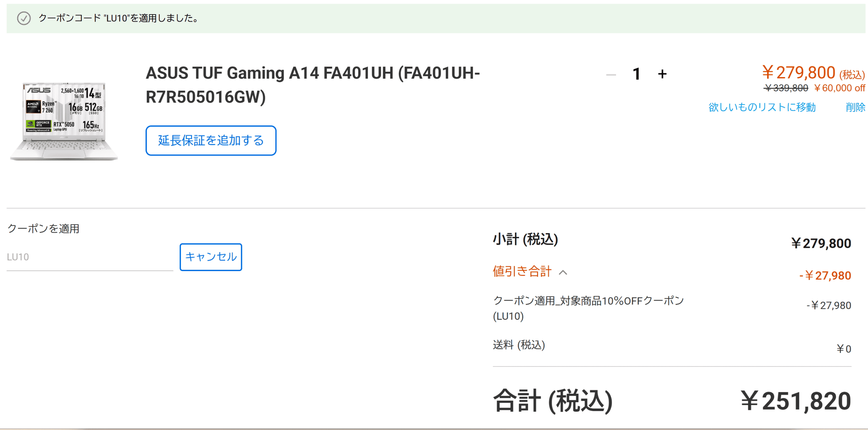Click the 削除 link
This screenshot has width=868, height=430.
855,107
